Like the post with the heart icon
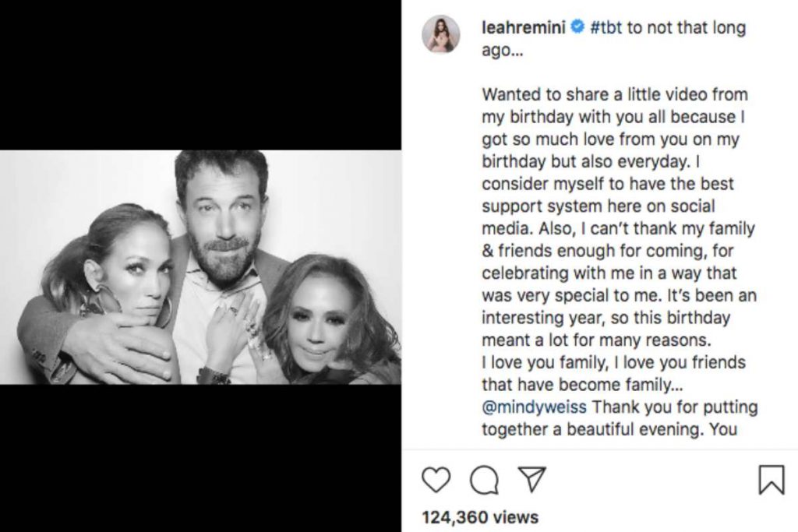This screenshot has height=532, width=798. point(436,480)
